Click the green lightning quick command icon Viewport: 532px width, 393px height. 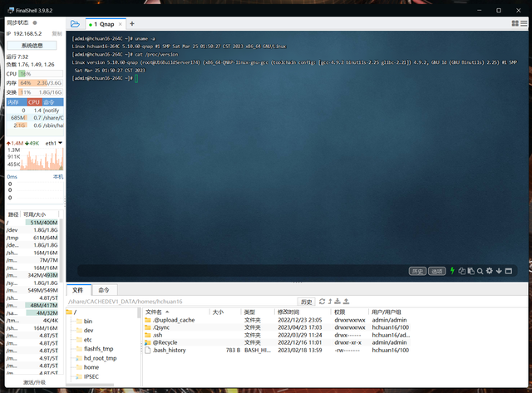452,271
